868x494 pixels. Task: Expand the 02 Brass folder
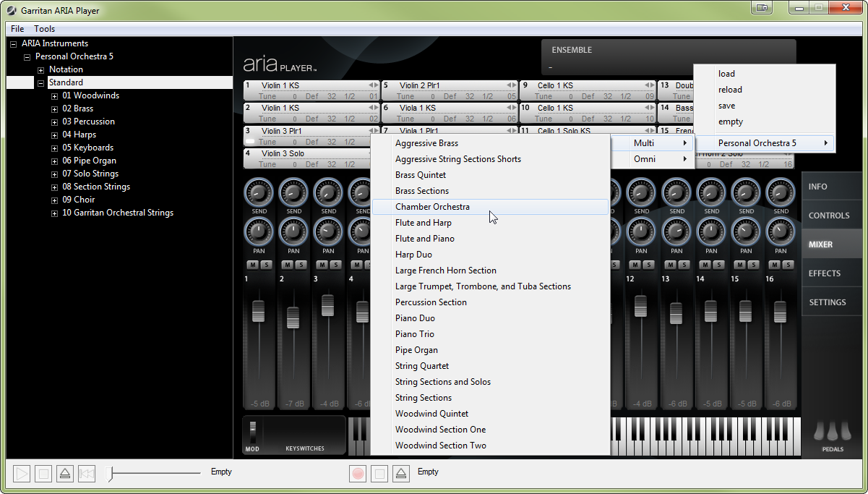[x=55, y=108]
